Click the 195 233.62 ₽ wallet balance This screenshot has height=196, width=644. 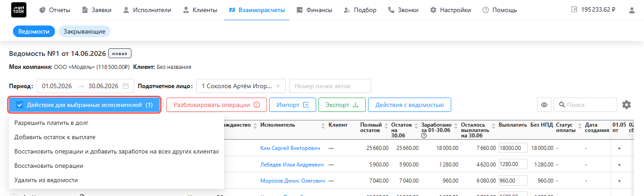(x=593, y=9)
